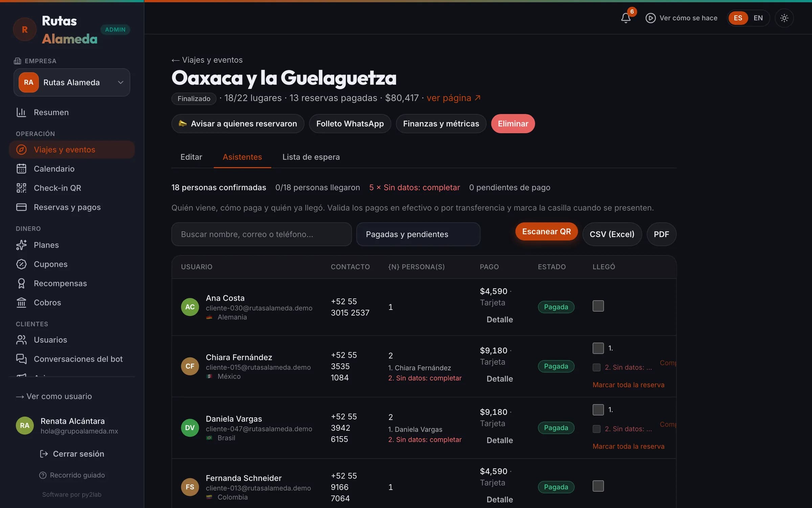Go back to Viajes y eventos breadcrumb
Viewport: 812px width, 508px height.
(207, 60)
